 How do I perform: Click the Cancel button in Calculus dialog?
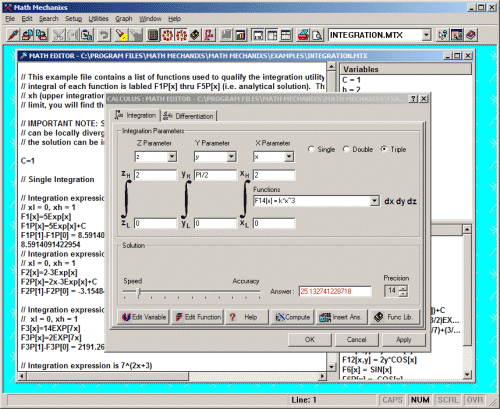pos(356,339)
